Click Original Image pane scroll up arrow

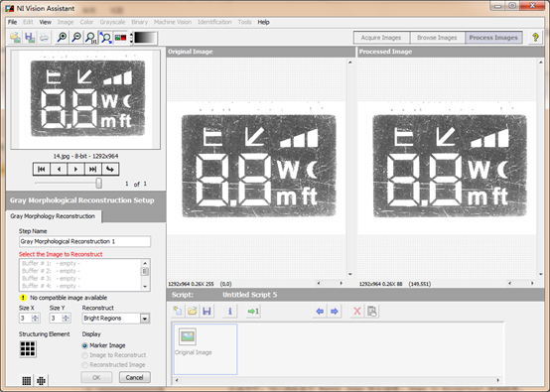(x=349, y=63)
